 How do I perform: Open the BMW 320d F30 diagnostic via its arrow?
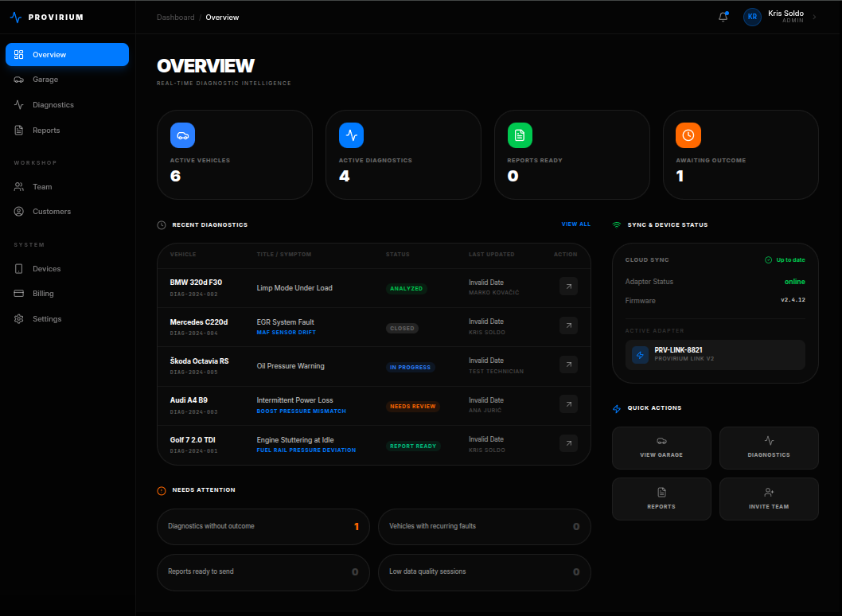tap(568, 286)
